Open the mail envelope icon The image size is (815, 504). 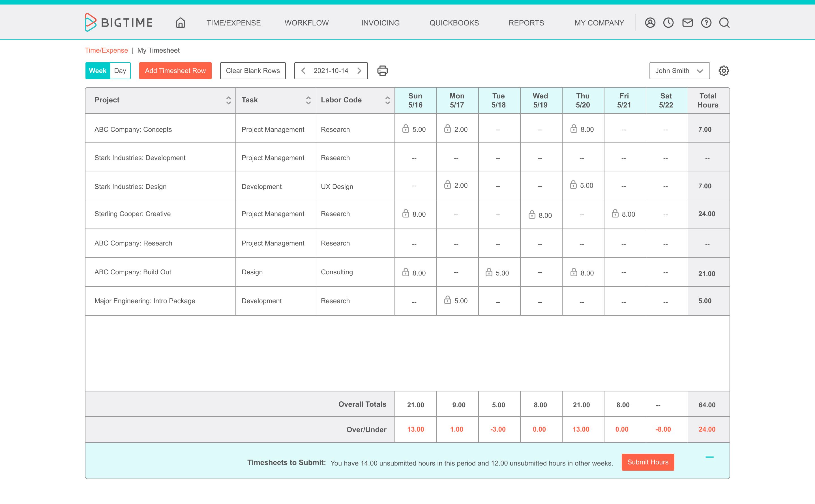tap(687, 23)
